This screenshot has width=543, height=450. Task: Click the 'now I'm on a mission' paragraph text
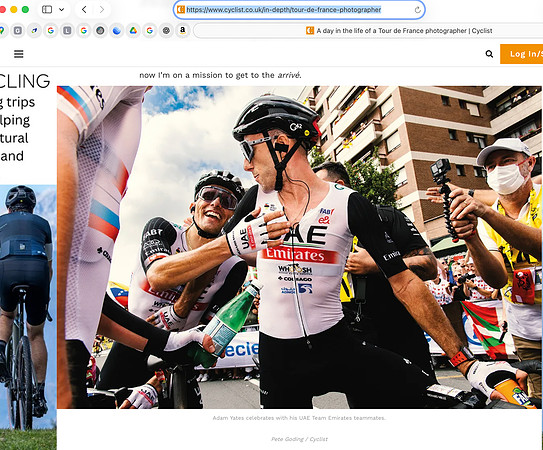pyautogui.click(x=220, y=75)
